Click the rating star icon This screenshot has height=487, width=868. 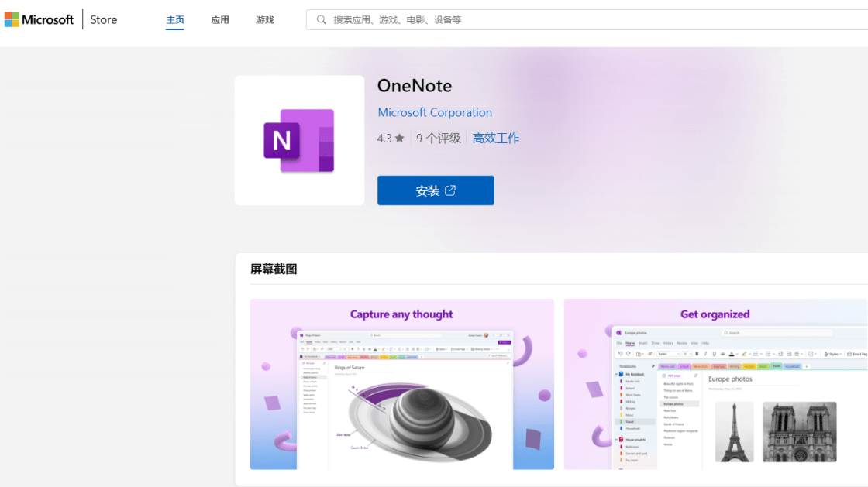pyautogui.click(x=400, y=138)
